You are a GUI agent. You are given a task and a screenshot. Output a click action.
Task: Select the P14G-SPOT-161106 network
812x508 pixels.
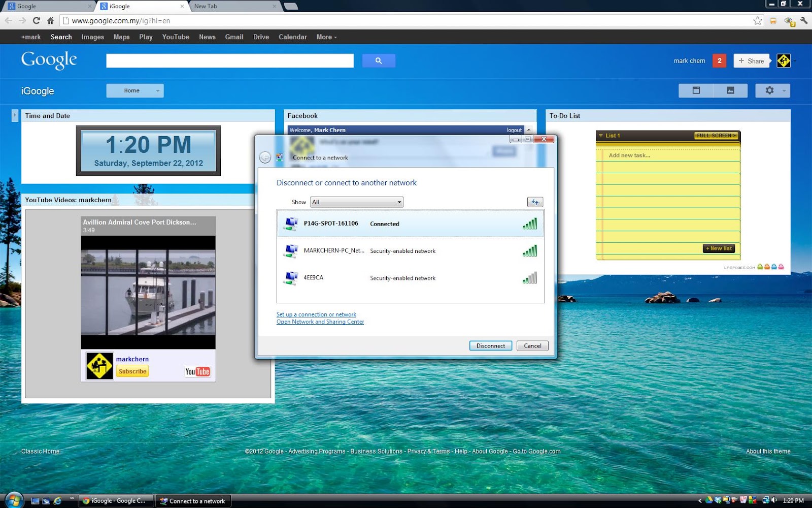410,224
